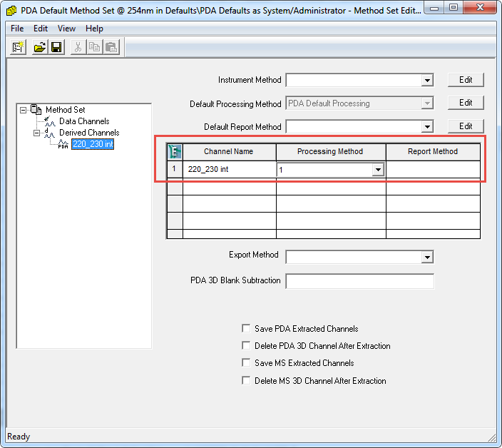502x448 pixels.
Task: Open the Export Method dropdown list
Action: pyautogui.click(x=426, y=257)
